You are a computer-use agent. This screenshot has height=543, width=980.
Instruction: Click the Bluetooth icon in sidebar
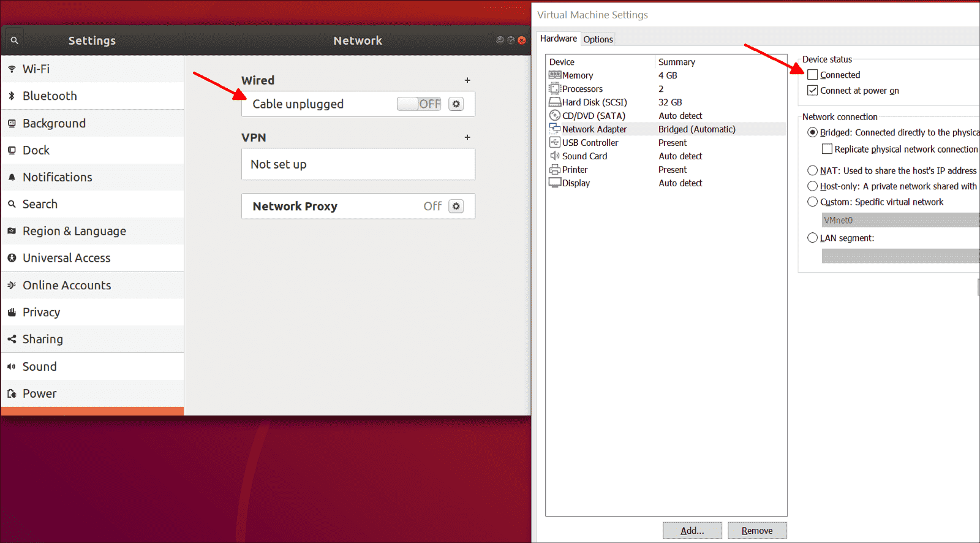click(12, 96)
